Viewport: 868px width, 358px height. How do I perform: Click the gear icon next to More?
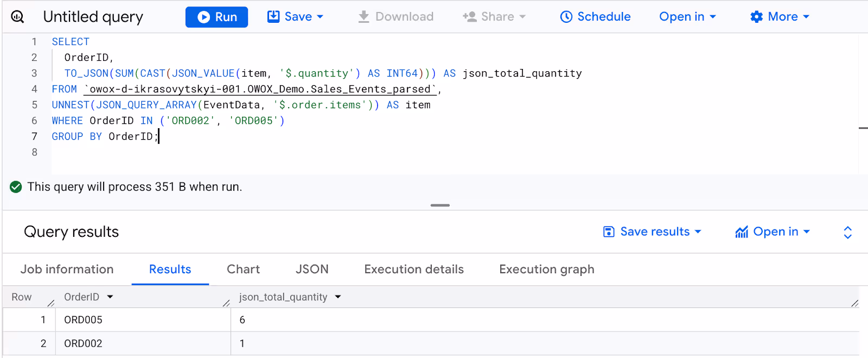click(756, 17)
